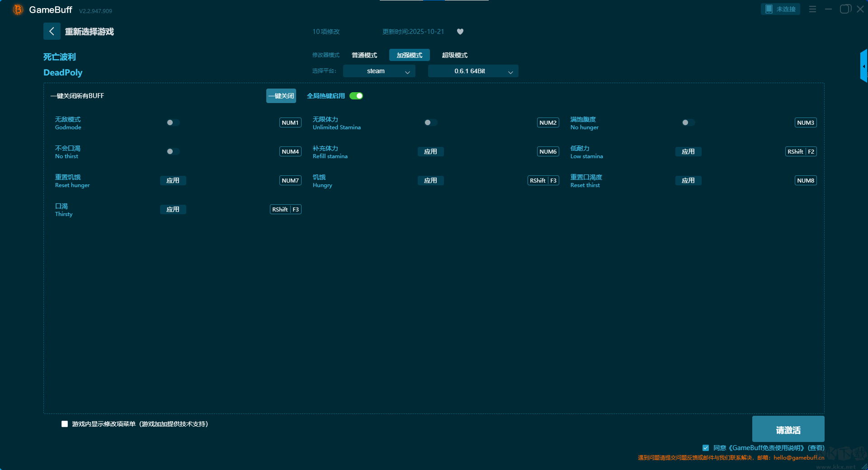
Task: Expand the 0.6.1 64Bit version dropdown
Action: click(473, 71)
